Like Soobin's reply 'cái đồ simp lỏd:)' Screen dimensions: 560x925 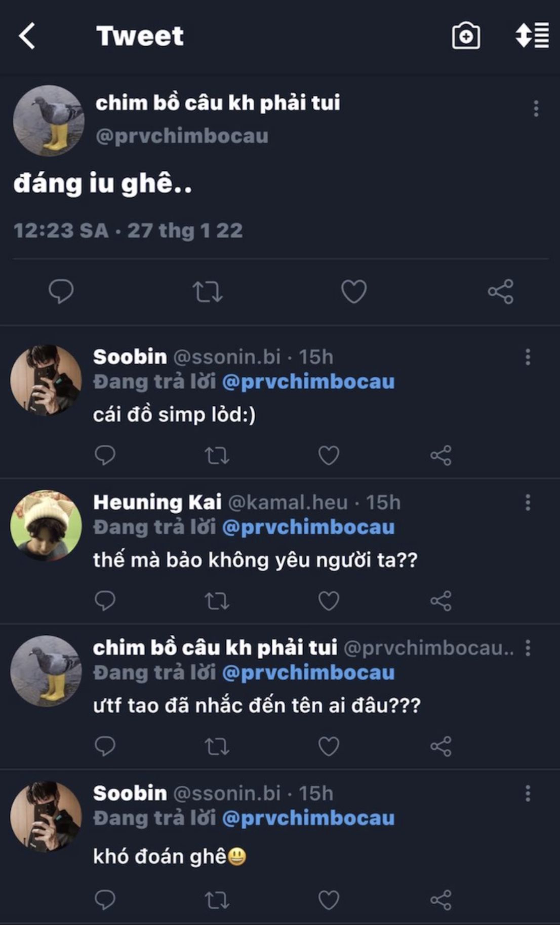pos(329,455)
